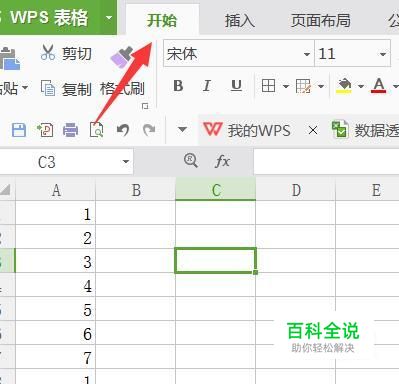The height and width of the screenshot is (384, 399).
Task: Click the Paste clipboard icon
Action: 9,59
